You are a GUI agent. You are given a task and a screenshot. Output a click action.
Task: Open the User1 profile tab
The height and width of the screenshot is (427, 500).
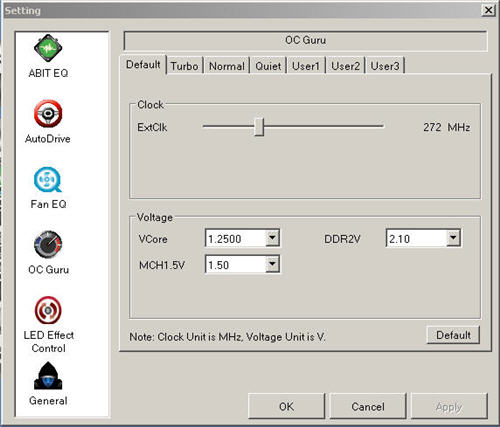[306, 66]
